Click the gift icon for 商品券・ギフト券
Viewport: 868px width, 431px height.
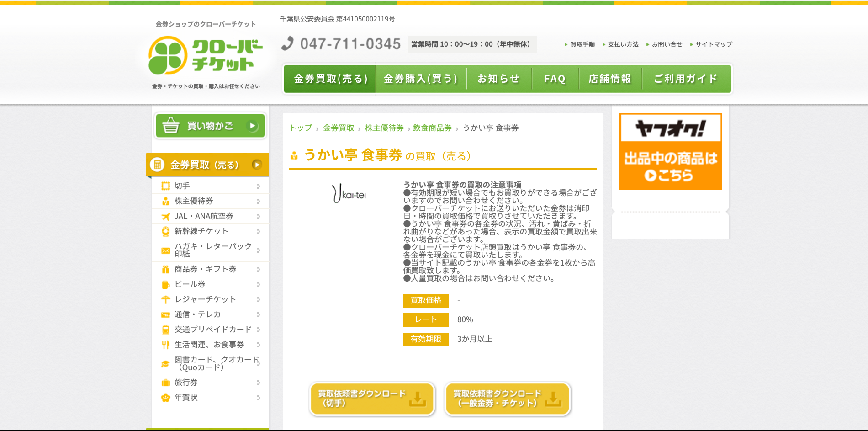[165, 269]
